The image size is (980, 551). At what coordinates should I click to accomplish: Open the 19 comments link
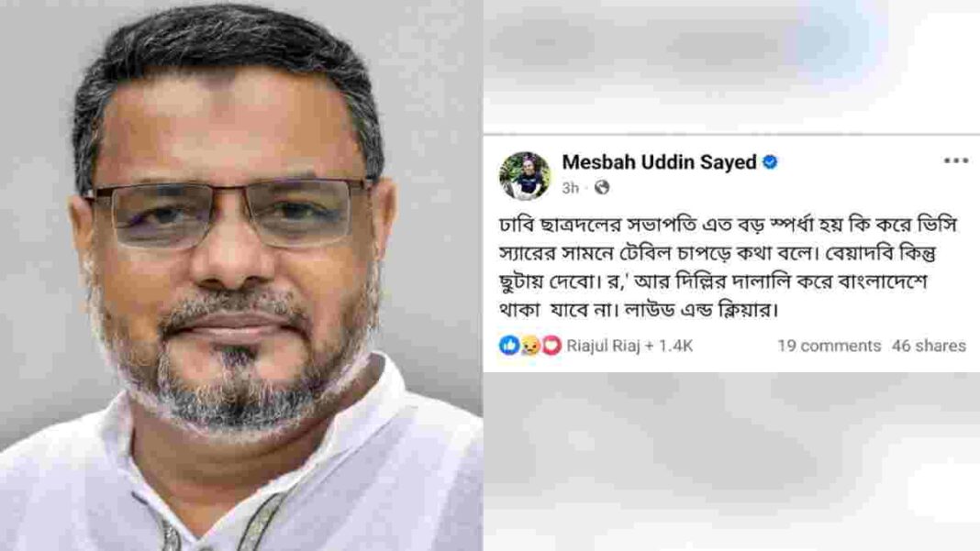click(x=829, y=346)
